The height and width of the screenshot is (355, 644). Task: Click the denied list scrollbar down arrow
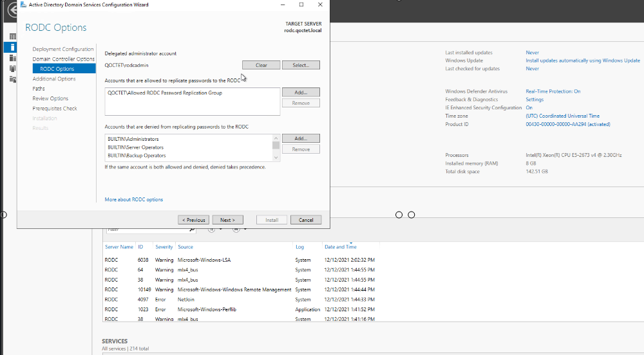point(276,158)
